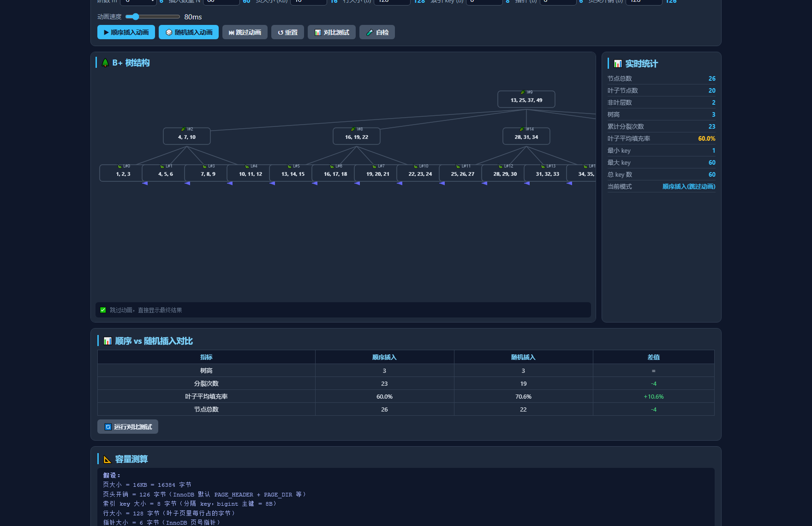The image size is (812, 526).
Task: Click the 70.6% random insert fill rate cell
Action: (523, 396)
